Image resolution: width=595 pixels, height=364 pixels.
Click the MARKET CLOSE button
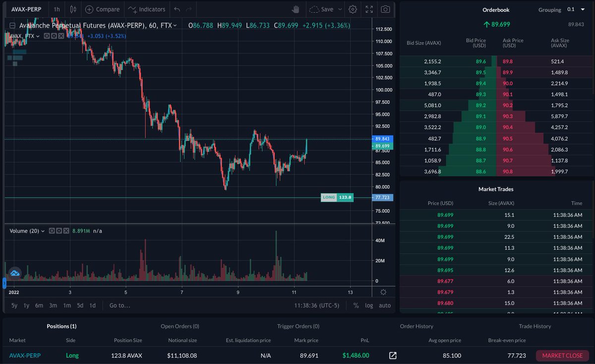coord(562,356)
